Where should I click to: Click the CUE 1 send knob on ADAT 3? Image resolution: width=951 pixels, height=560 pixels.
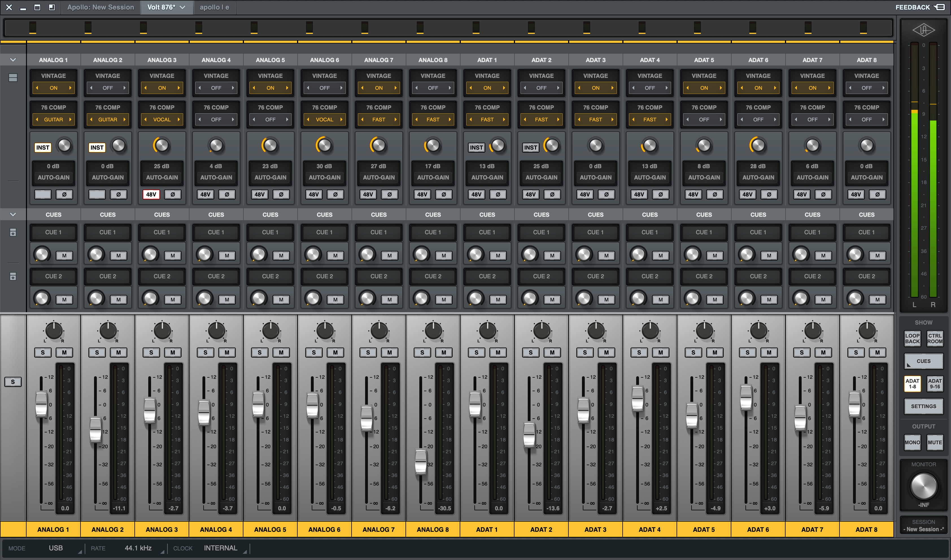tap(584, 254)
